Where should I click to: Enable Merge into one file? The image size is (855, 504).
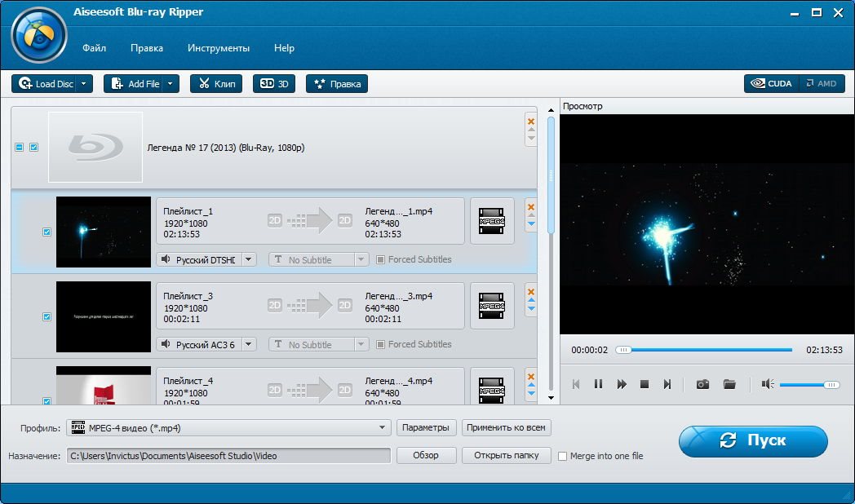pyautogui.click(x=562, y=456)
